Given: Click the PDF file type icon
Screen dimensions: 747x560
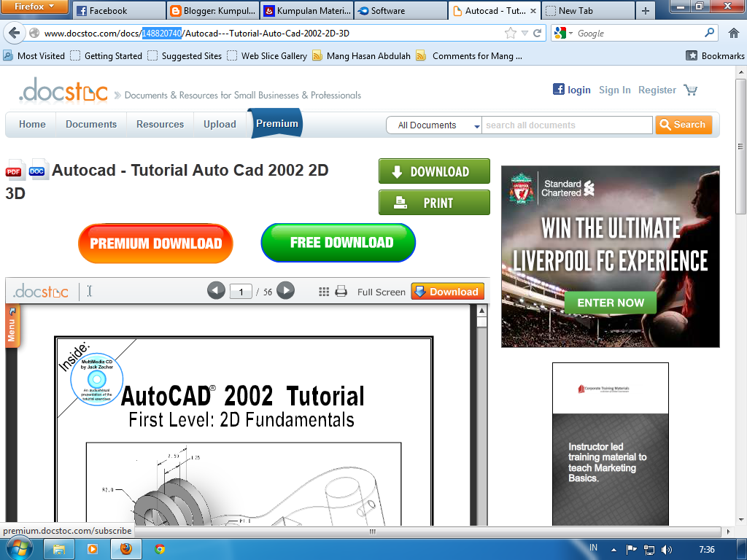Looking at the screenshot, I should [15, 169].
